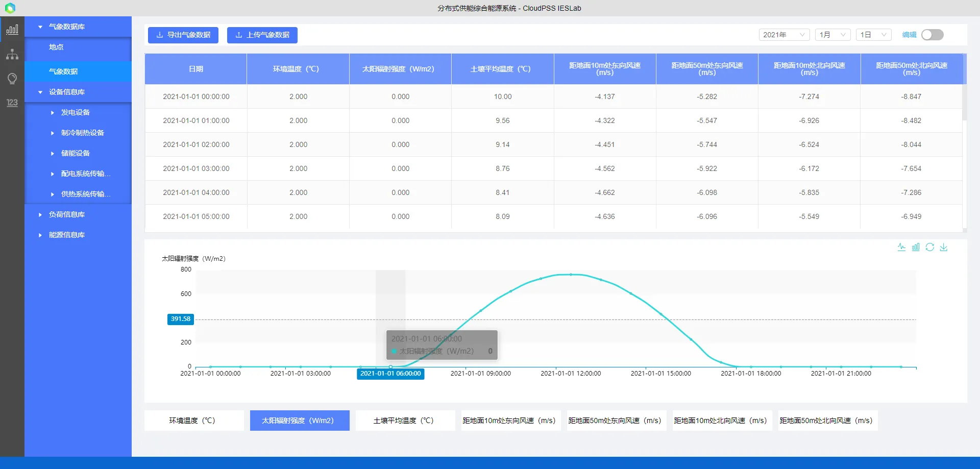Open the topology structure sidebar icon
This screenshot has width=980, height=469.
pos(12,54)
